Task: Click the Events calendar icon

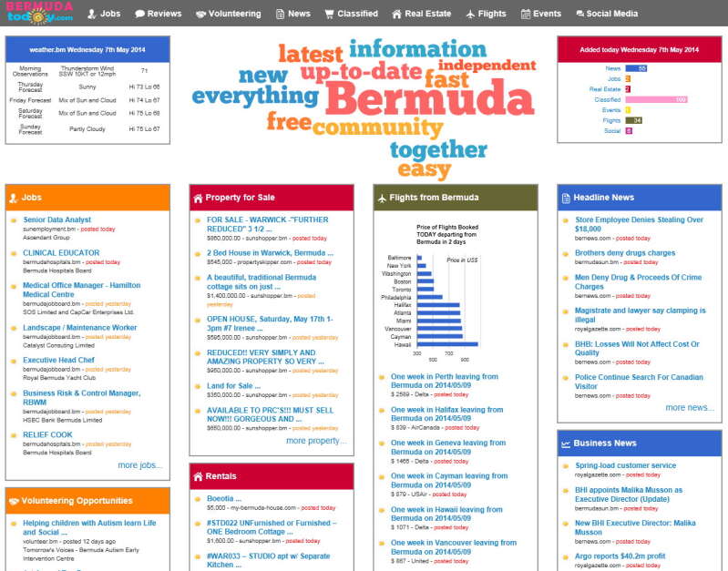Action: 526,14
